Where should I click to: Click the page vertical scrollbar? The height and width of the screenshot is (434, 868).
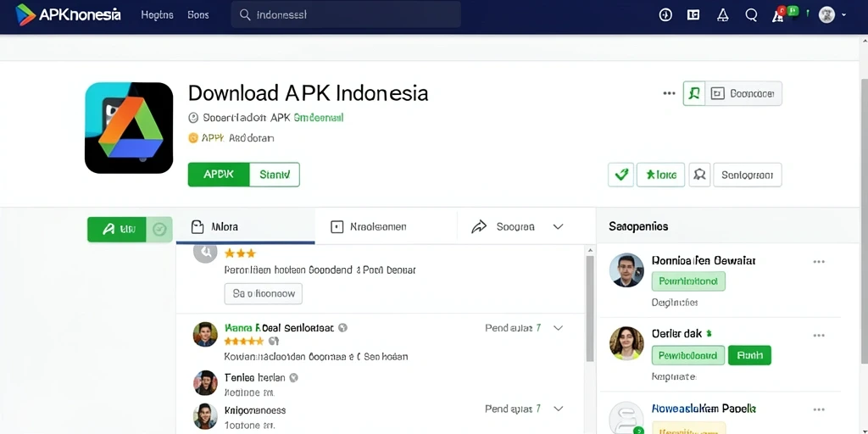tap(864, 221)
